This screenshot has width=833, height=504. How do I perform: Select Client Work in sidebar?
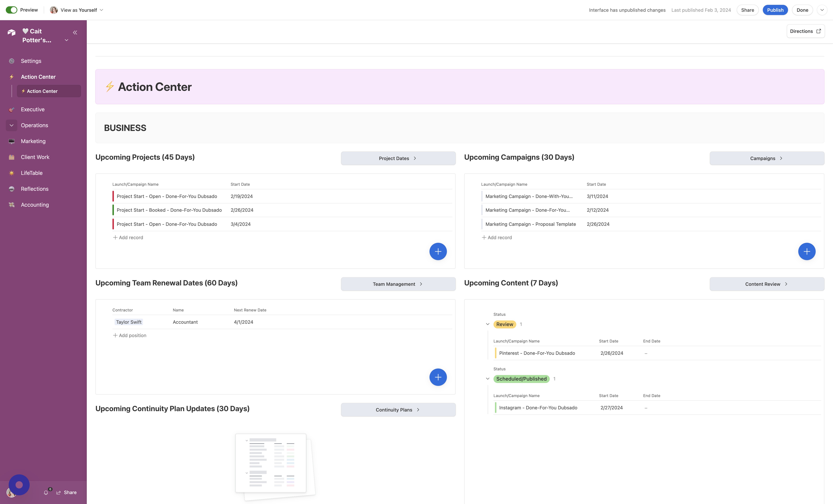click(x=35, y=157)
